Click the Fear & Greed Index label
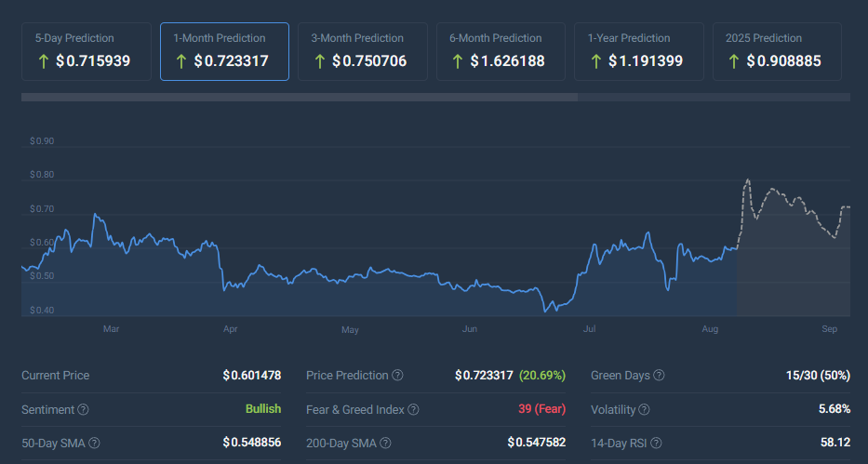The height and width of the screenshot is (464, 868). 355,410
